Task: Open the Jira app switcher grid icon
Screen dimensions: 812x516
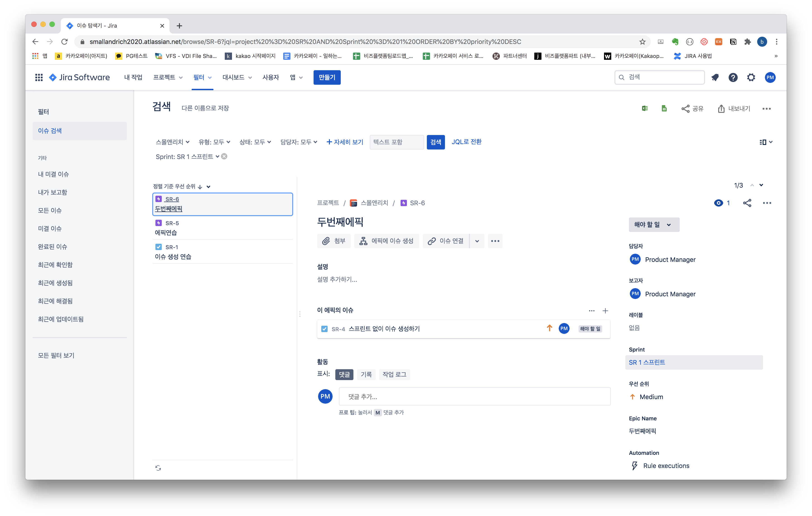Action: click(39, 77)
